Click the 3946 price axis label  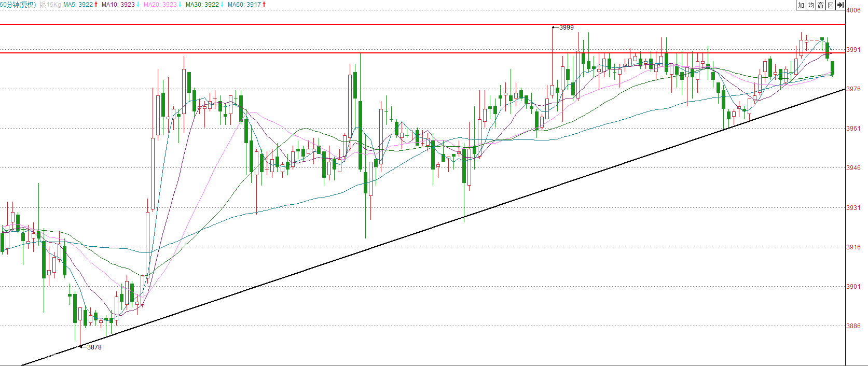(853, 168)
